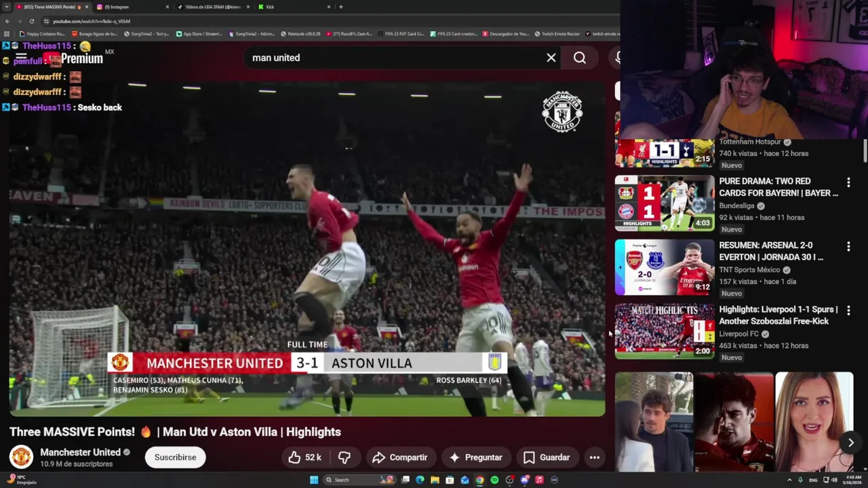Open a new browser tab with plus
Viewport: 868px width, 488px height.
pos(340,7)
